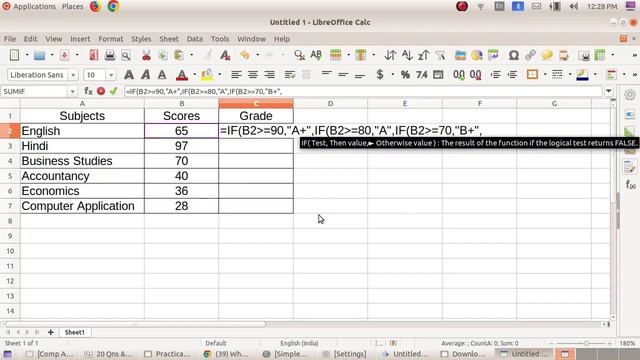Open the Tools menu
This screenshot has width=640, height=360.
pyautogui.click(x=220, y=39)
